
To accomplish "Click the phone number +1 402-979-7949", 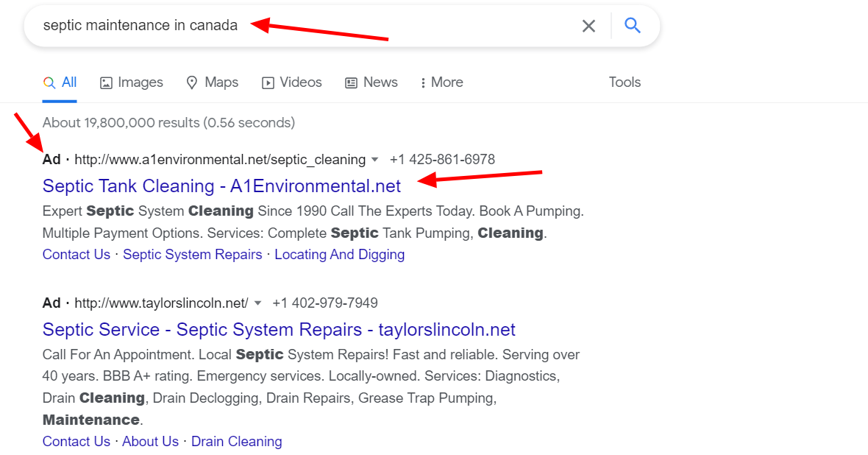I will coord(325,303).
